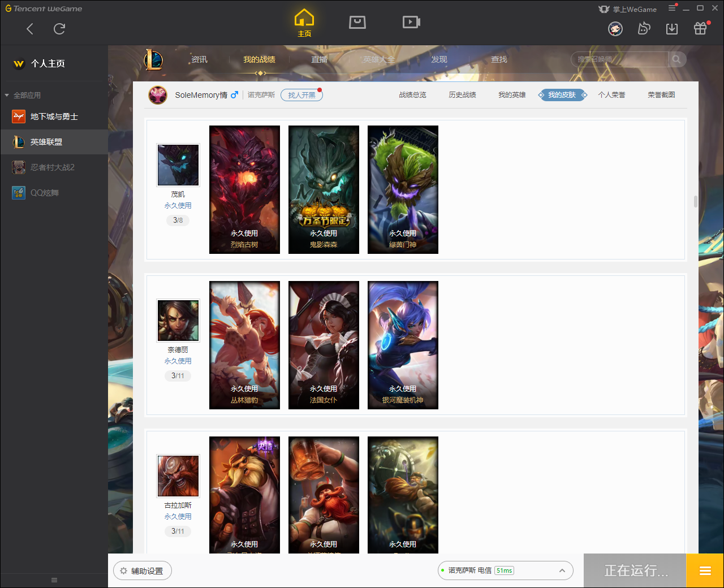Image resolution: width=724 pixels, height=588 pixels.
Task: Click the 茂凯 champion portrait
Action: pos(178,165)
